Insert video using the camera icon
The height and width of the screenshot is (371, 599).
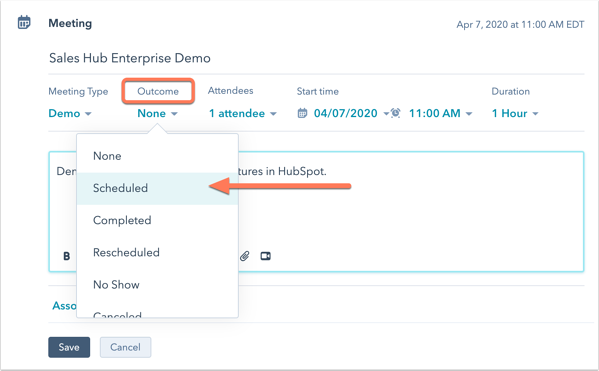(x=266, y=256)
